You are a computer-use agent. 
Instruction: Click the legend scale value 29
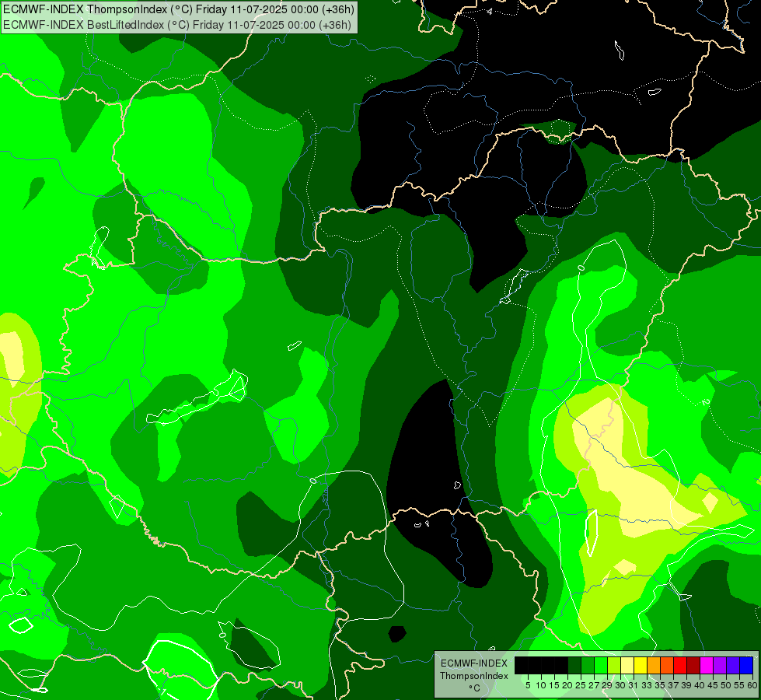click(x=607, y=685)
